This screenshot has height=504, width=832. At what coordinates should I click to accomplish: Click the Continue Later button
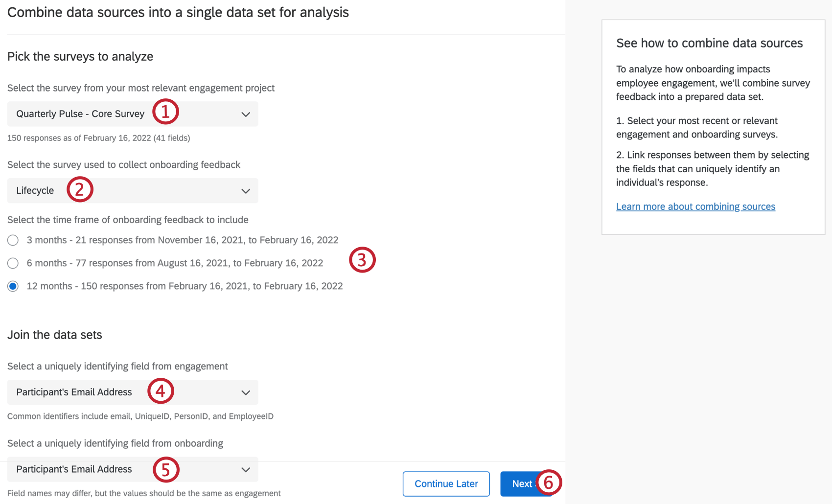click(446, 483)
